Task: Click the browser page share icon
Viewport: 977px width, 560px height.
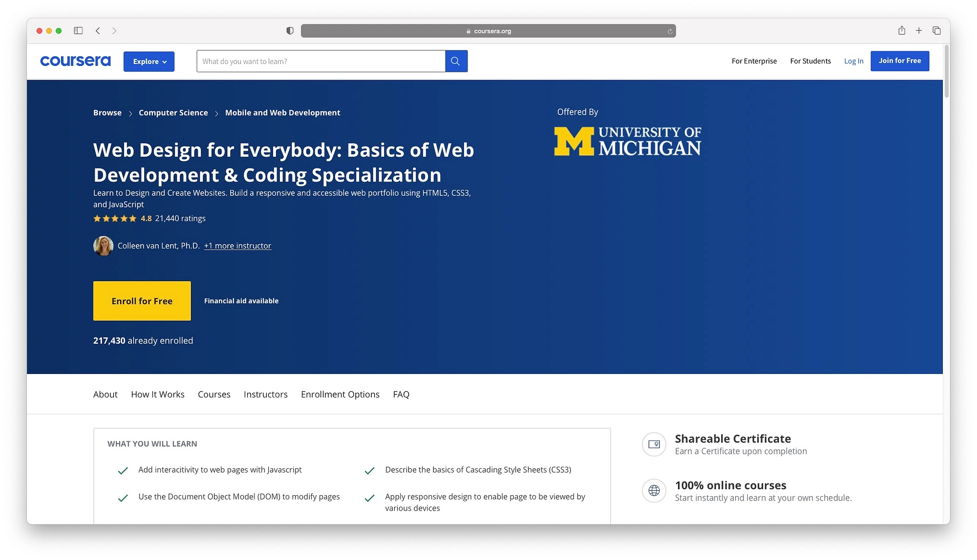Action: 901,30
